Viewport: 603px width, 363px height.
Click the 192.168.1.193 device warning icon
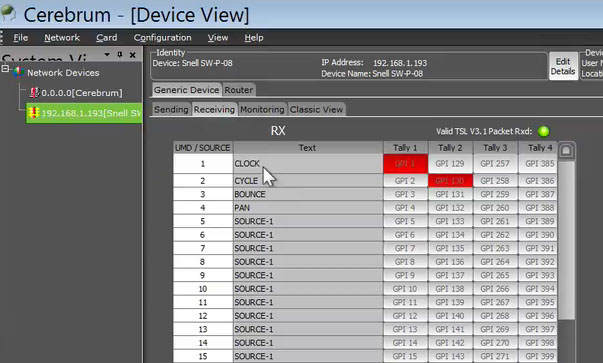pyautogui.click(x=33, y=113)
